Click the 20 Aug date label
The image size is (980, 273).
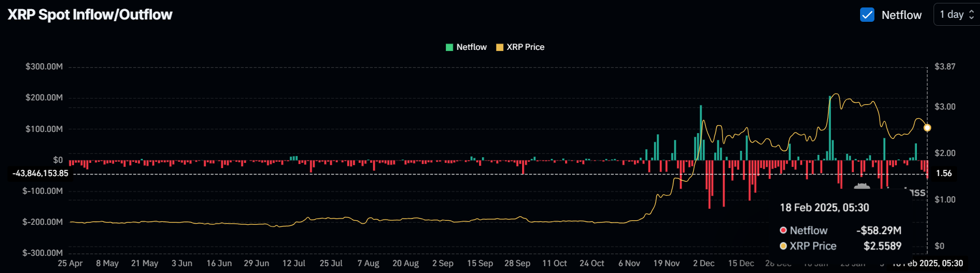click(x=406, y=263)
